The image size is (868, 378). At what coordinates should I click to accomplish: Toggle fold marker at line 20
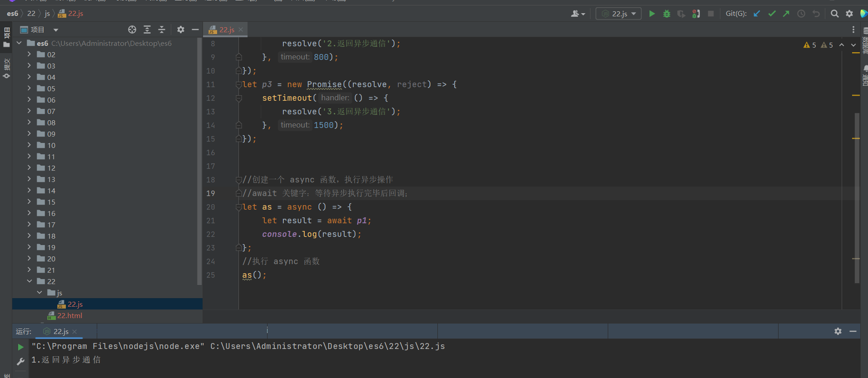pos(238,207)
